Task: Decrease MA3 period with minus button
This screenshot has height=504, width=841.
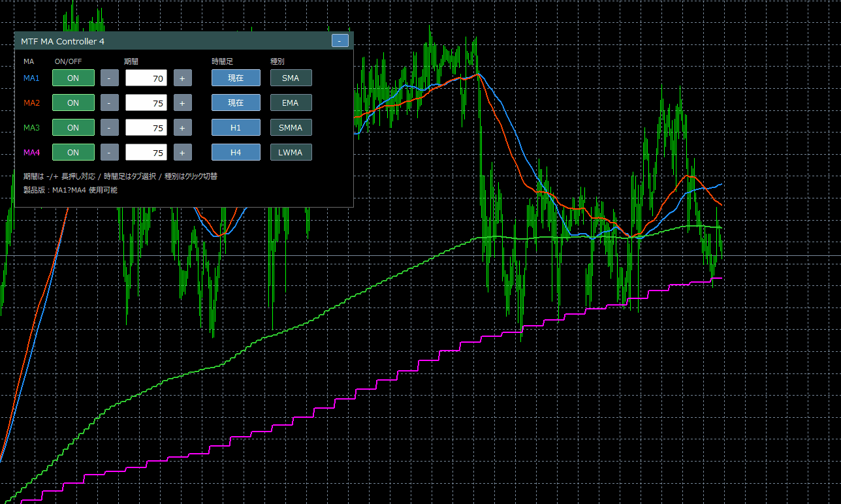Action: point(110,127)
